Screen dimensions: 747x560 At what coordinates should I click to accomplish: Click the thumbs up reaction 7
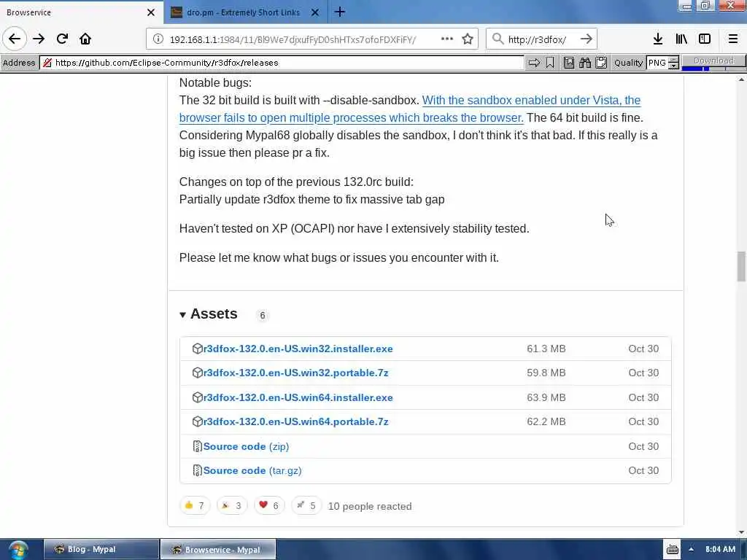(194, 506)
